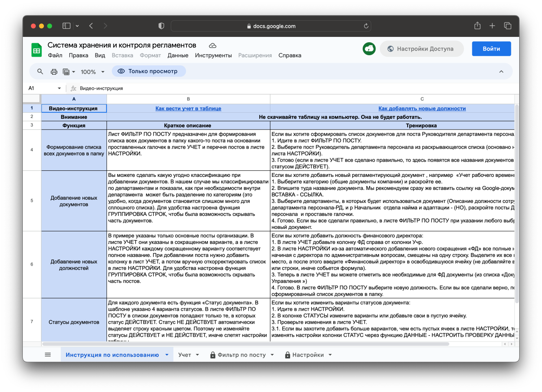Select column A header
This screenshot has height=392, width=542.
pos(74,99)
